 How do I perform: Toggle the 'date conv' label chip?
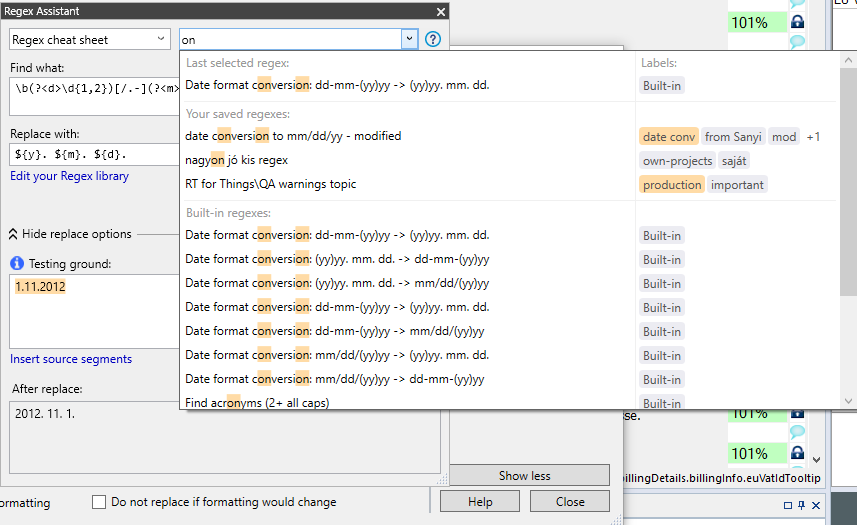coord(668,136)
